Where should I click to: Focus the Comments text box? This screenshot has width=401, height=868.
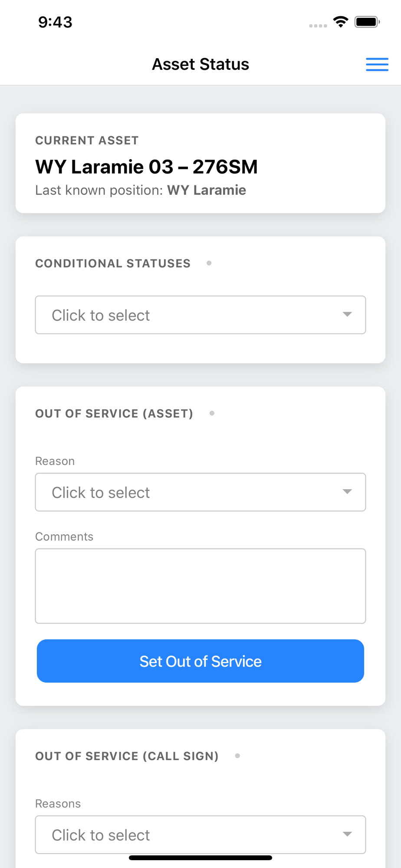pos(200,586)
